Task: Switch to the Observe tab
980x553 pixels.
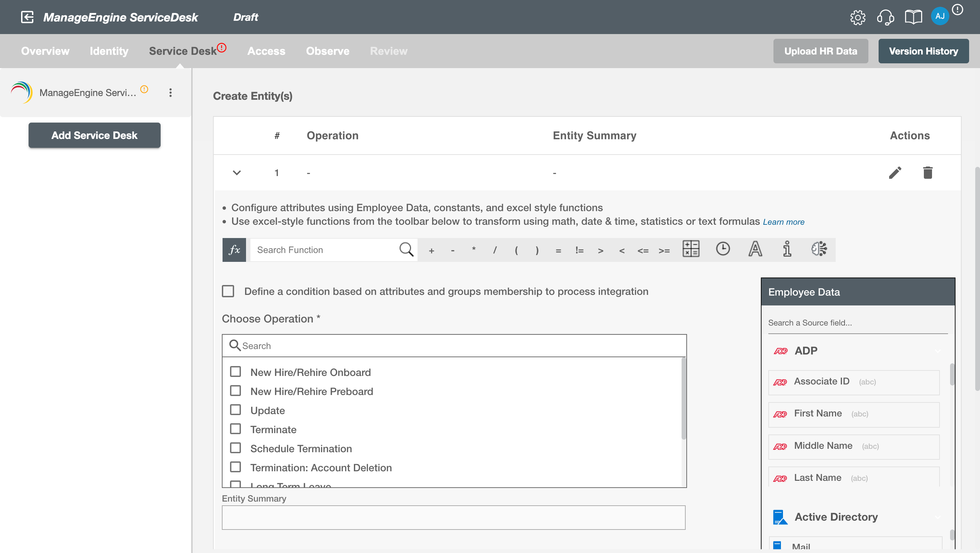Action: click(x=328, y=51)
